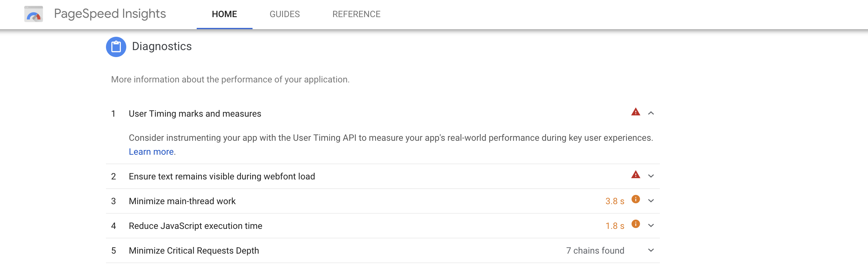Expand Minimize main-thread work chevron
The height and width of the screenshot is (272, 868).
(x=651, y=201)
